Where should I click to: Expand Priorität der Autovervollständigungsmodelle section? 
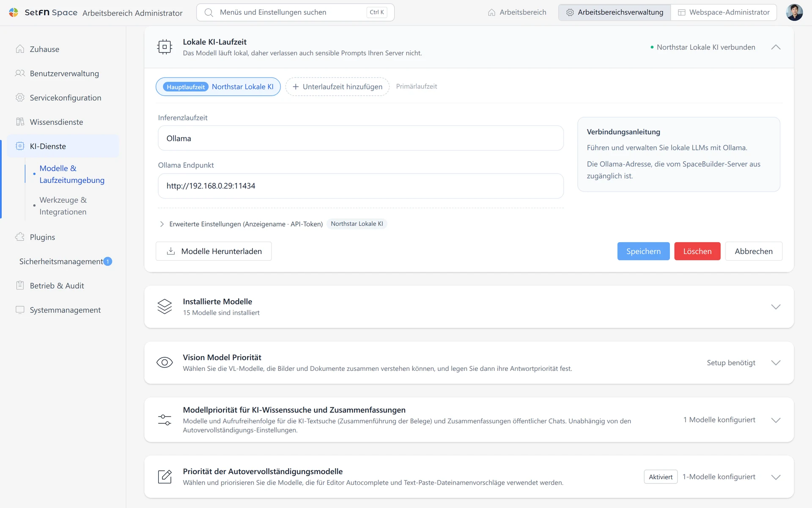[x=776, y=477]
